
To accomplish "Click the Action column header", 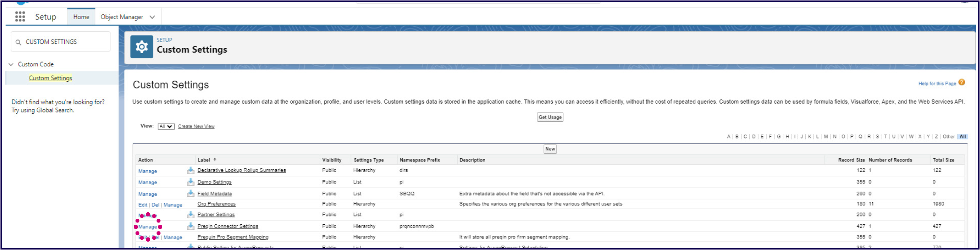I will 145,160.
